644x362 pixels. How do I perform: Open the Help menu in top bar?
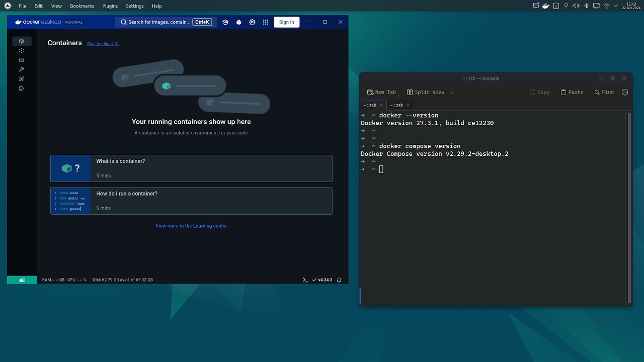tap(157, 6)
